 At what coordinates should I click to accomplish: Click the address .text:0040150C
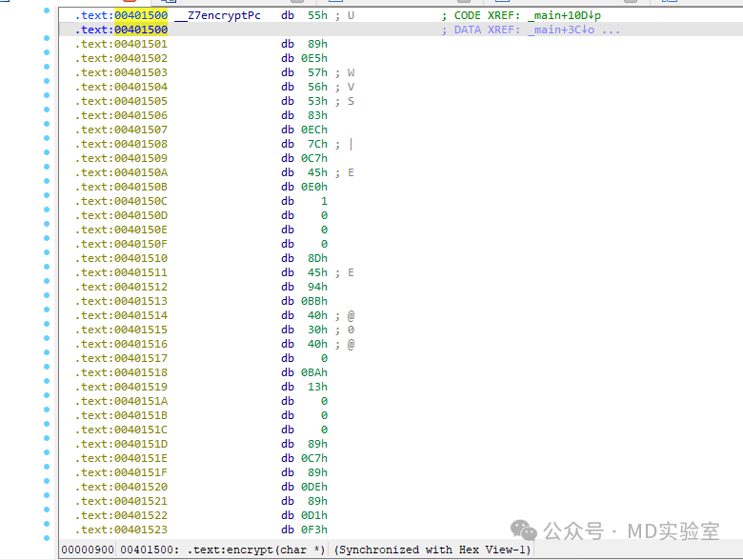pyautogui.click(x=121, y=201)
